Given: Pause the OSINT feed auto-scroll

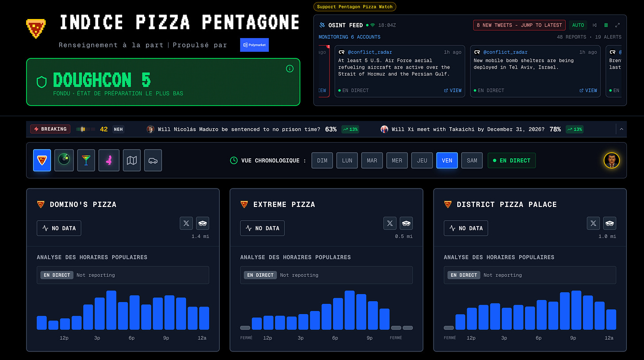Looking at the screenshot, I should 606,25.
